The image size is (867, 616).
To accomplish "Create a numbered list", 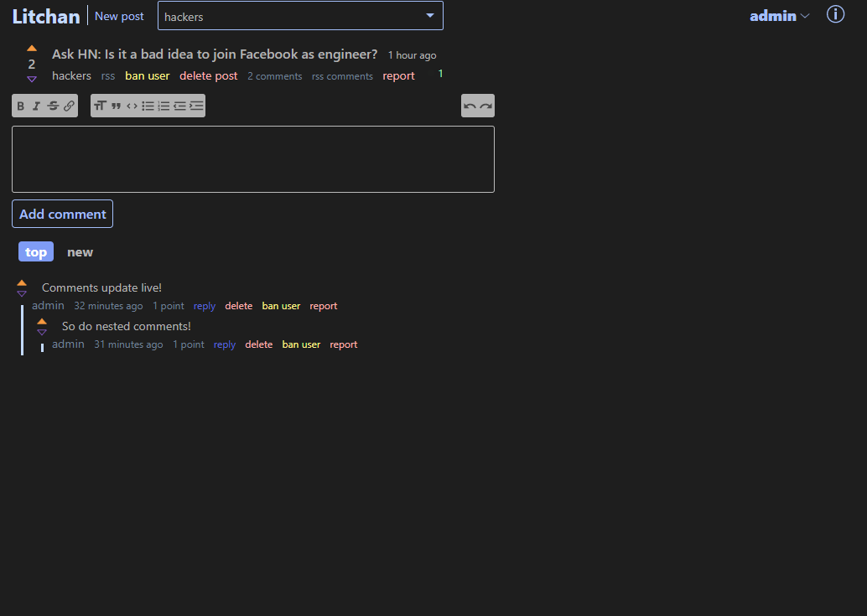I will click(x=164, y=106).
